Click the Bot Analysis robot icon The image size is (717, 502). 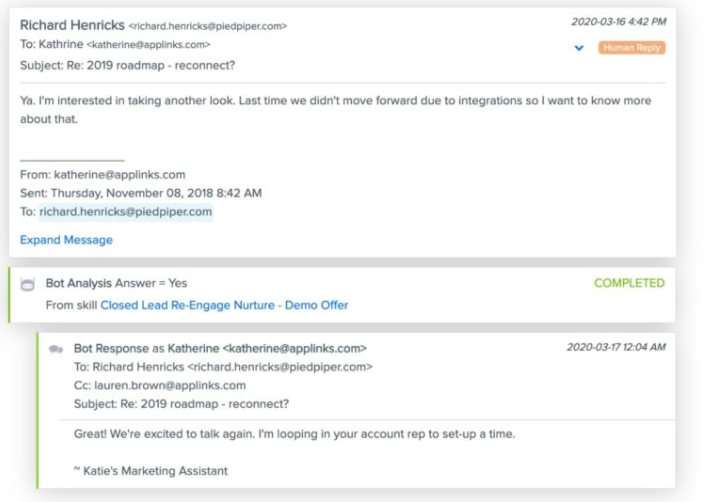(x=28, y=284)
